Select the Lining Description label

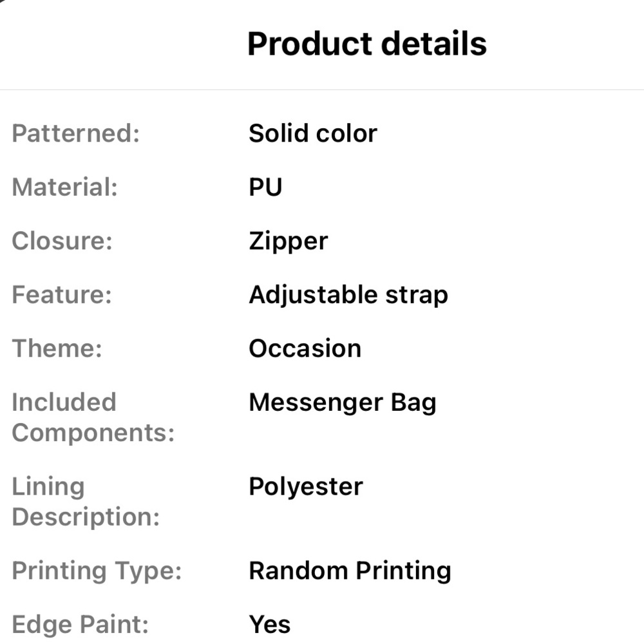[86, 502]
